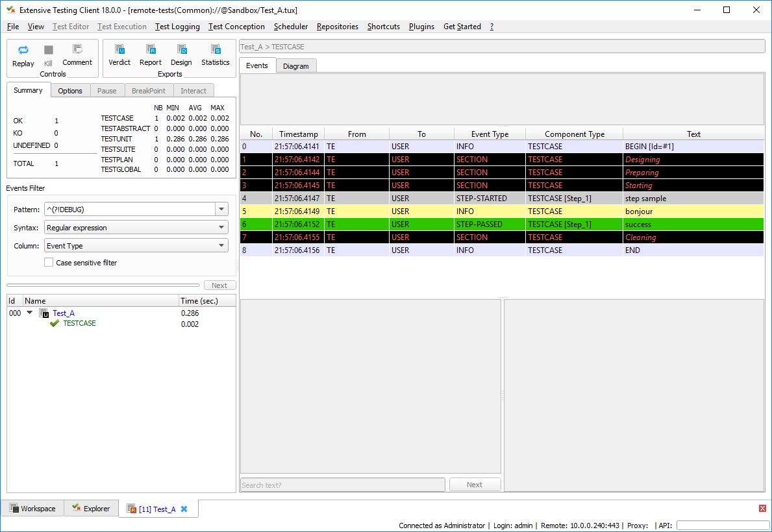772x532 pixels.
Task: Export the test Report
Action: click(151, 49)
